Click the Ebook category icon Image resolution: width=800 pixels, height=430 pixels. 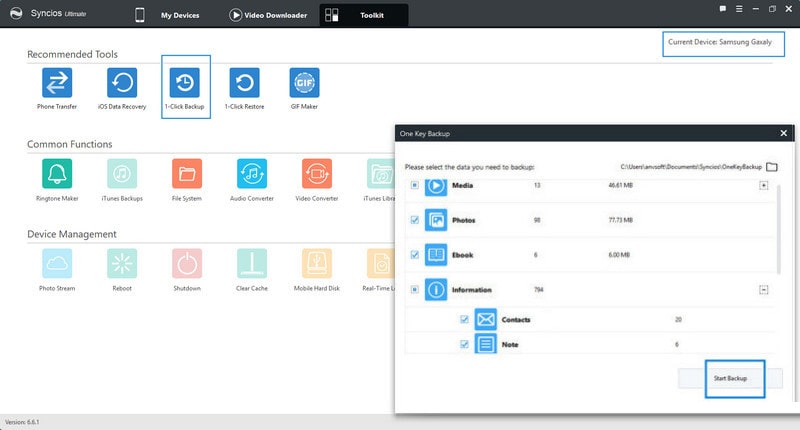click(436, 255)
